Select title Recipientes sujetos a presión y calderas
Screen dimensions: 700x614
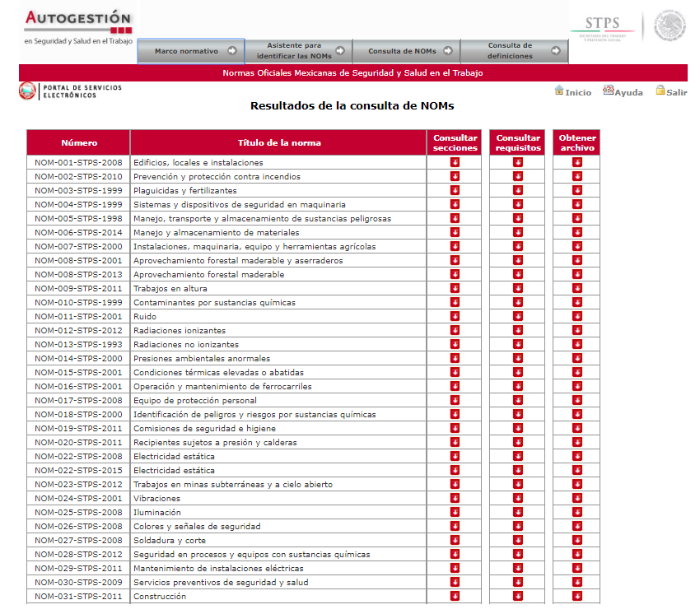tap(215, 442)
